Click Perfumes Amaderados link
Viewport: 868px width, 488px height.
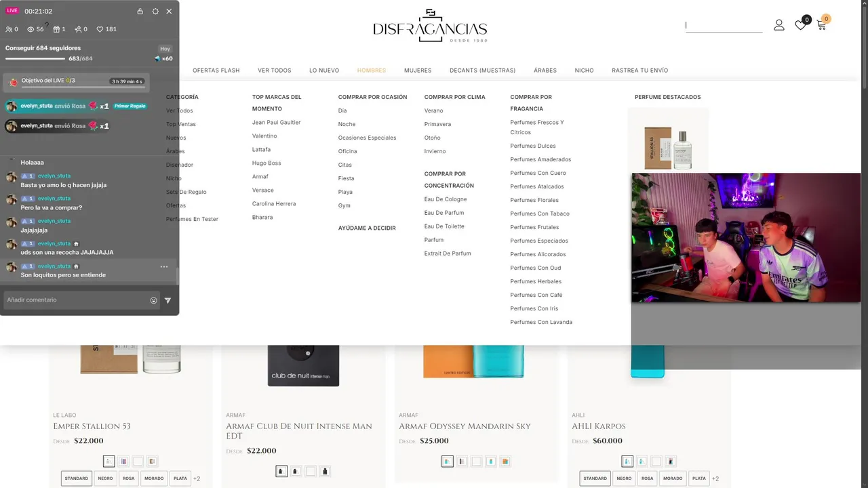(540, 159)
